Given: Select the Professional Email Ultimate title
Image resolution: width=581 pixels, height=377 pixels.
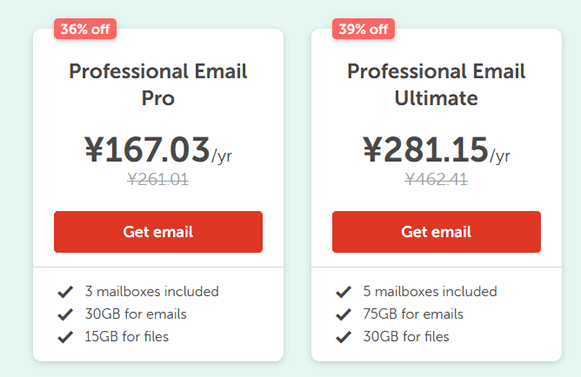Looking at the screenshot, I should (436, 85).
